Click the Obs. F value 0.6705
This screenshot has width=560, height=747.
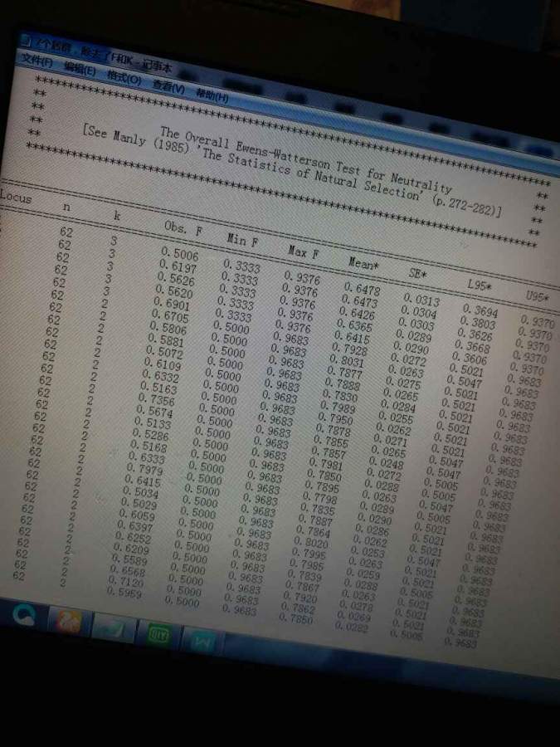tap(170, 315)
